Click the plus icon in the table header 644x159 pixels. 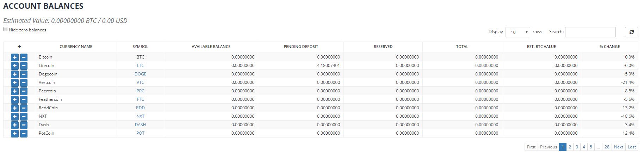19,47
